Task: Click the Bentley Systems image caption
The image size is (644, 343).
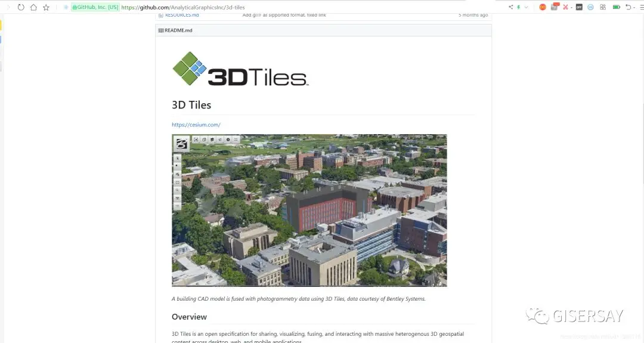Action: [x=299, y=299]
